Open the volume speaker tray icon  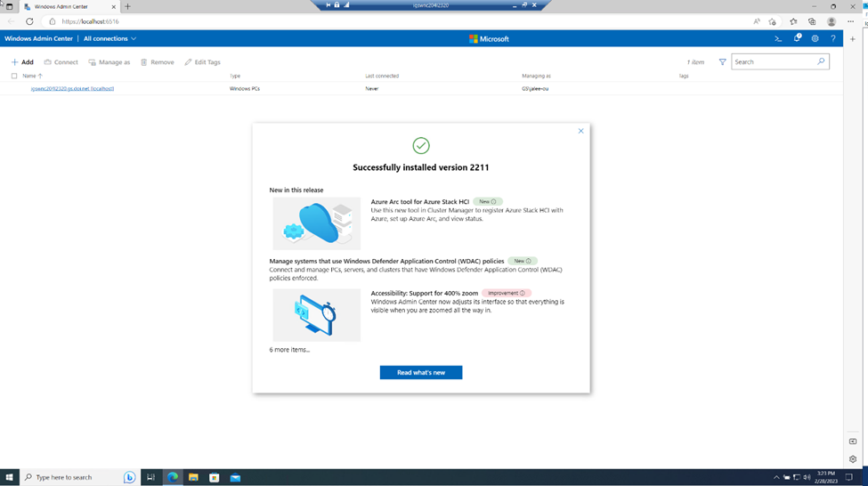point(807,477)
